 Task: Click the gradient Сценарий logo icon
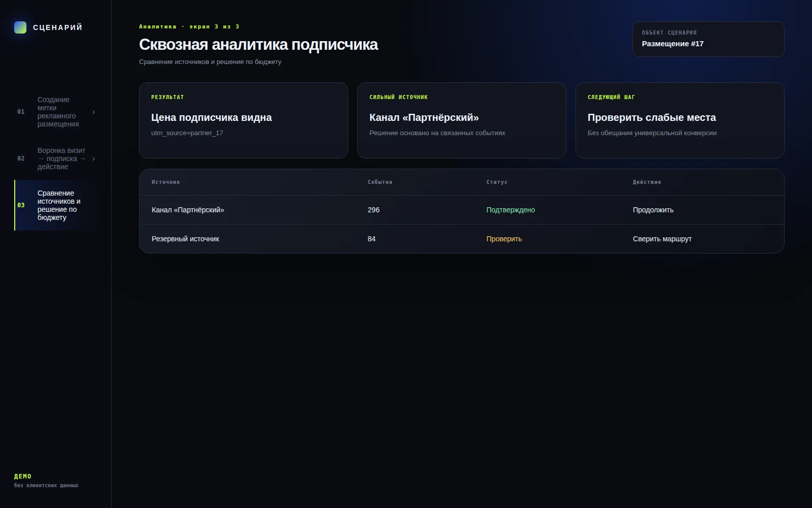tap(20, 27)
